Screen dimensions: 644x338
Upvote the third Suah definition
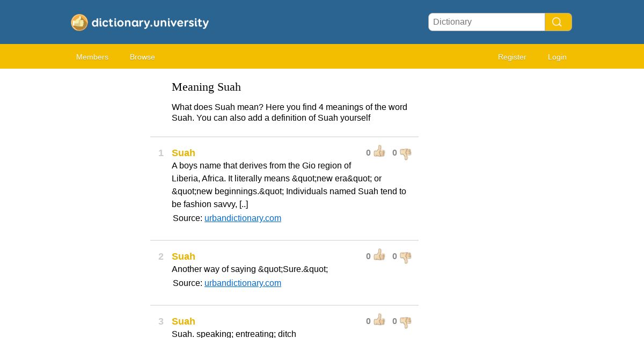coord(379,320)
